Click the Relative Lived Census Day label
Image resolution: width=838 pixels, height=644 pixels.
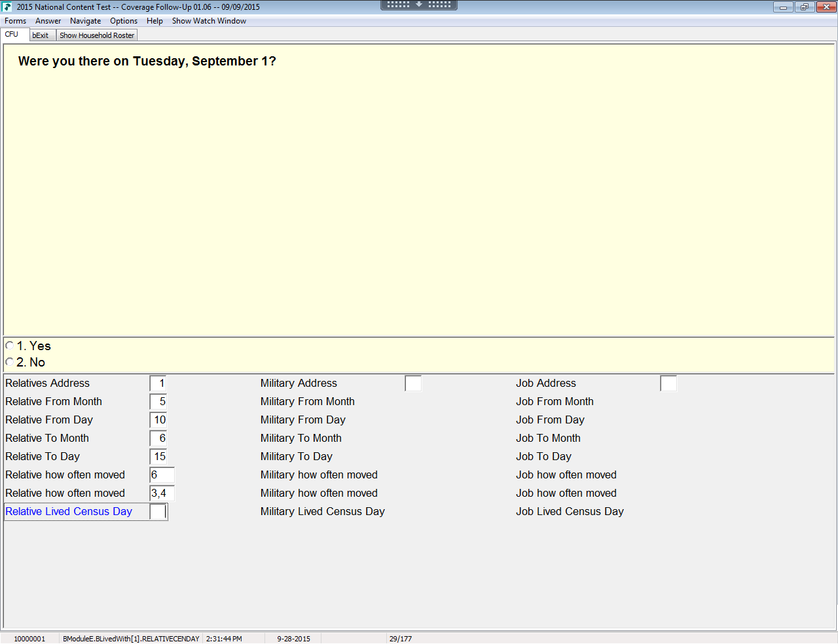tap(69, 512)
